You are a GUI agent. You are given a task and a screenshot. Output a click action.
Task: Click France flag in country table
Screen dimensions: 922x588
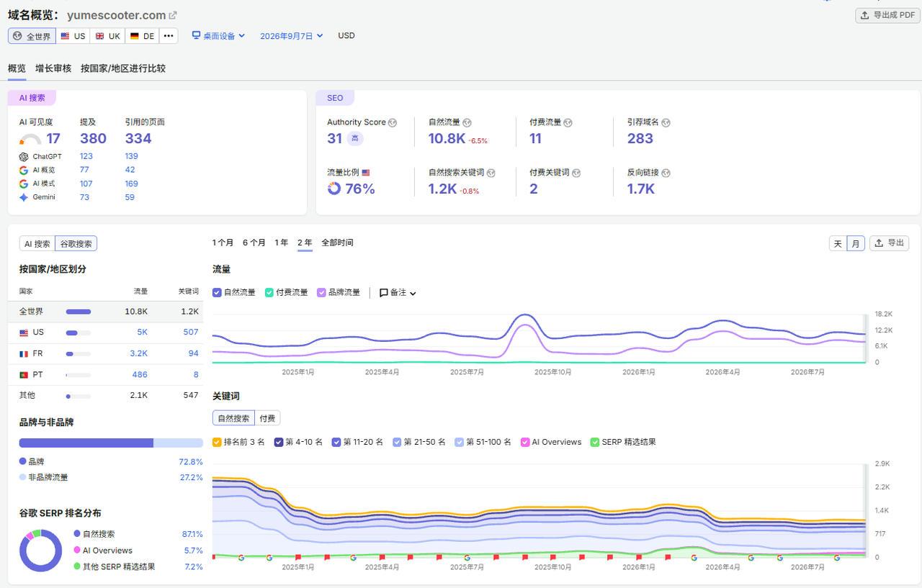24,353
